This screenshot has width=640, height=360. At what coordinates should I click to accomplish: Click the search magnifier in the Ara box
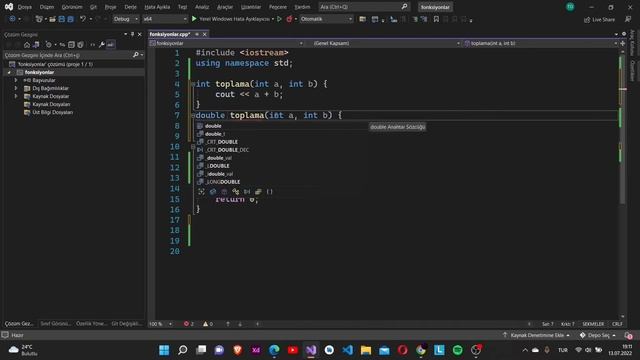[x=404, y=7]
